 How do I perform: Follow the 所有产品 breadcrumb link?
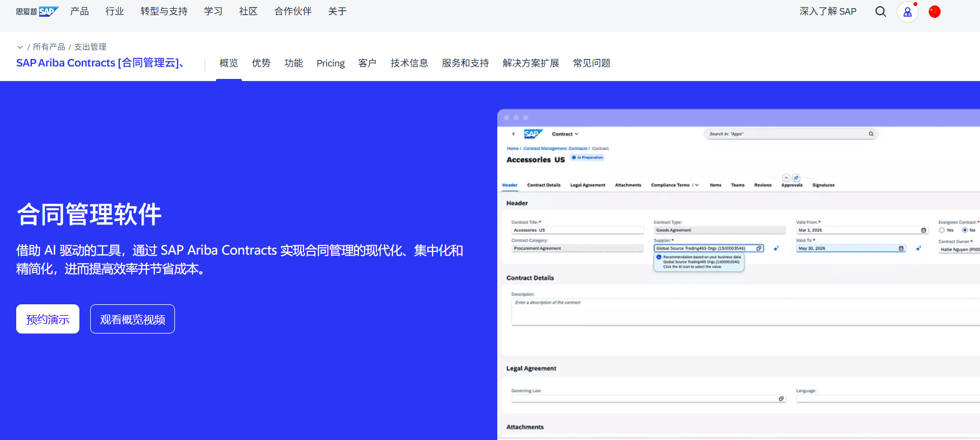click(x=49, y=47)
